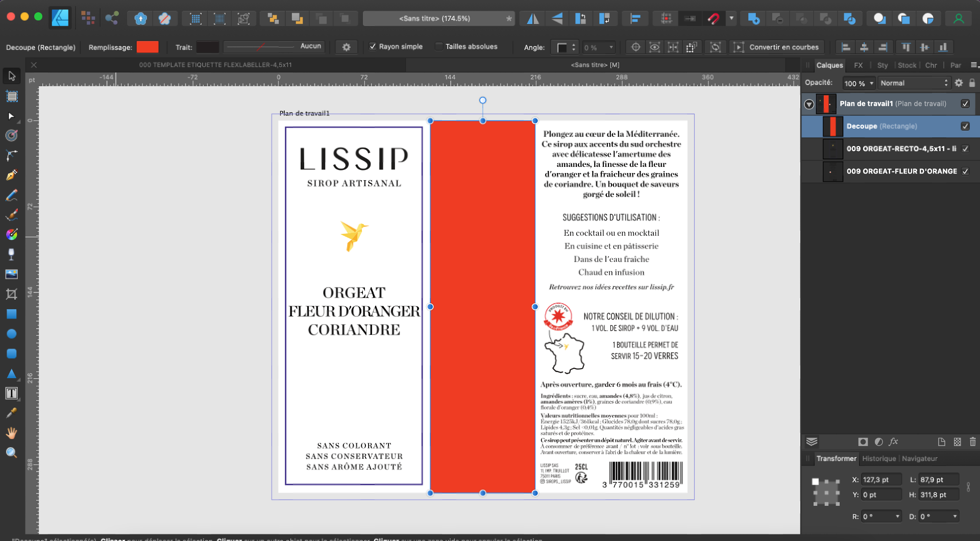
Task: Select the top-left anchor point selector
Action: click(815, 481)
